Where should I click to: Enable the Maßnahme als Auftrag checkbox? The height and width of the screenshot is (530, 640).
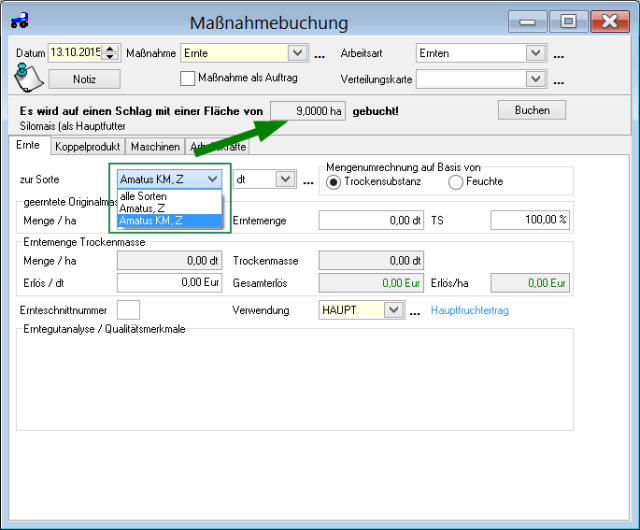187,78
